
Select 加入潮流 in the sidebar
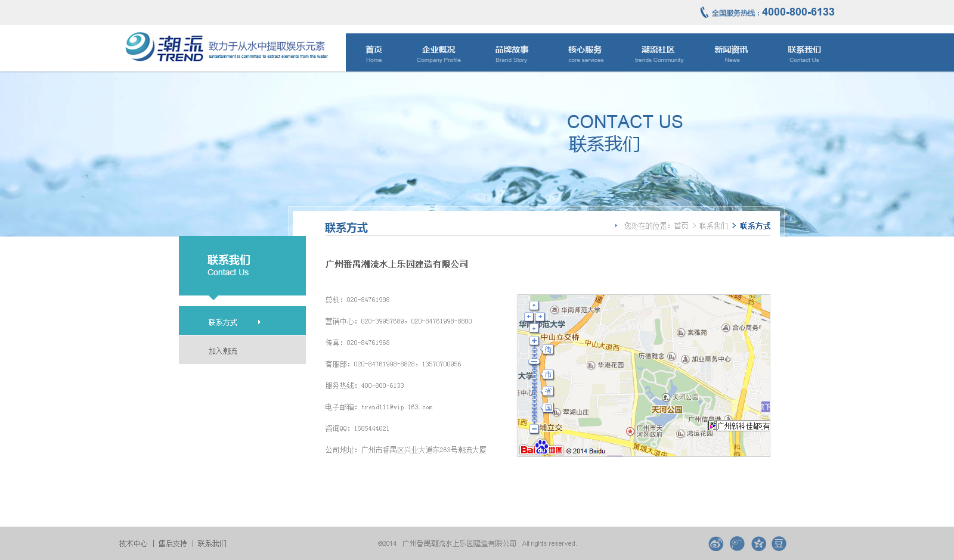[x=242, y=350]
